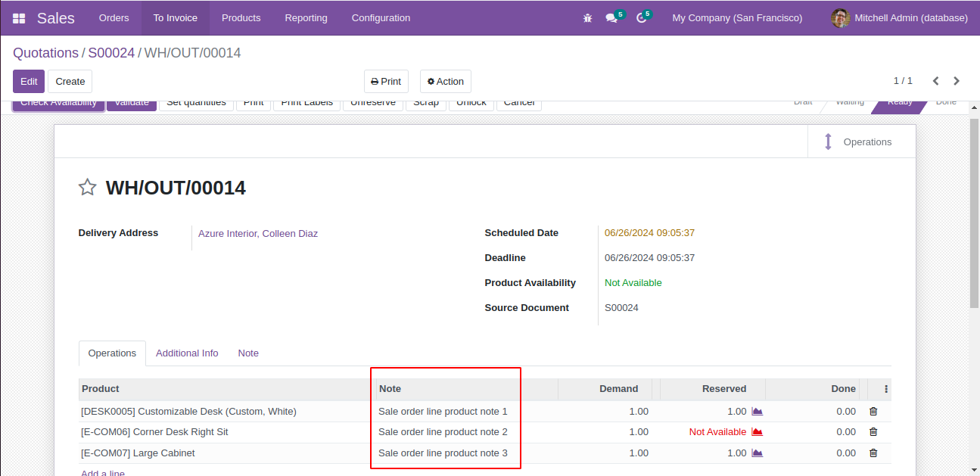Screen dimensions: 980x476
Task: Open the Print dropdown button
Action: (x=386, y=82)
